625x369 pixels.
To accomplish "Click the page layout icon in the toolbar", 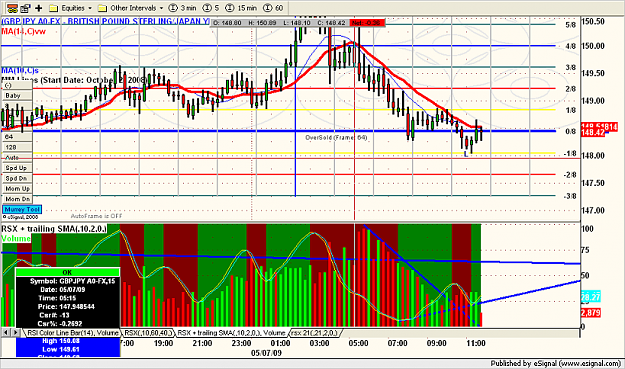I will 26,8.
